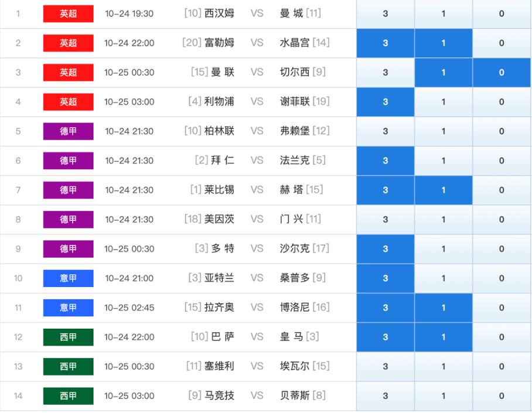Select 0 for 多特 vs 沙尔克
532x413 pixels.
pyautogui.click(x=502, y=249)
